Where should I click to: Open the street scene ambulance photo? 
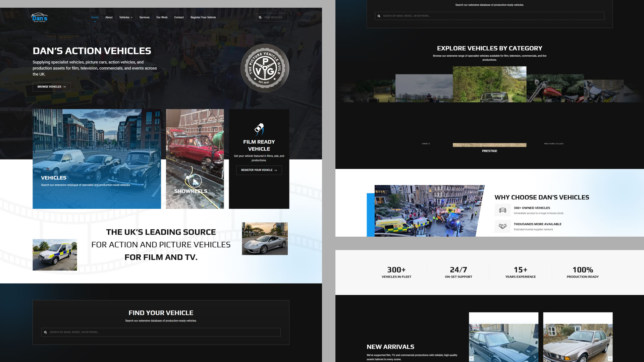coord(429,211)
